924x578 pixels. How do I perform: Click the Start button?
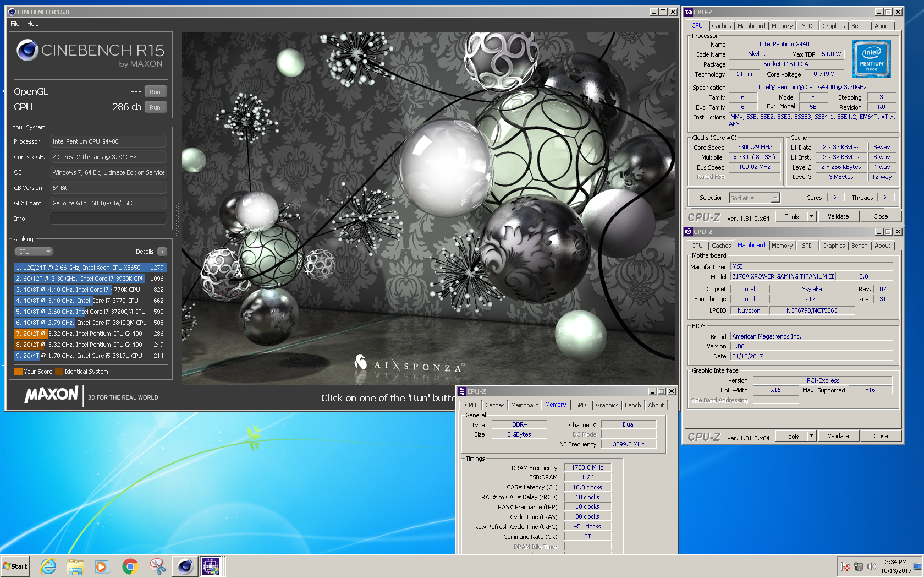(15, 566)
